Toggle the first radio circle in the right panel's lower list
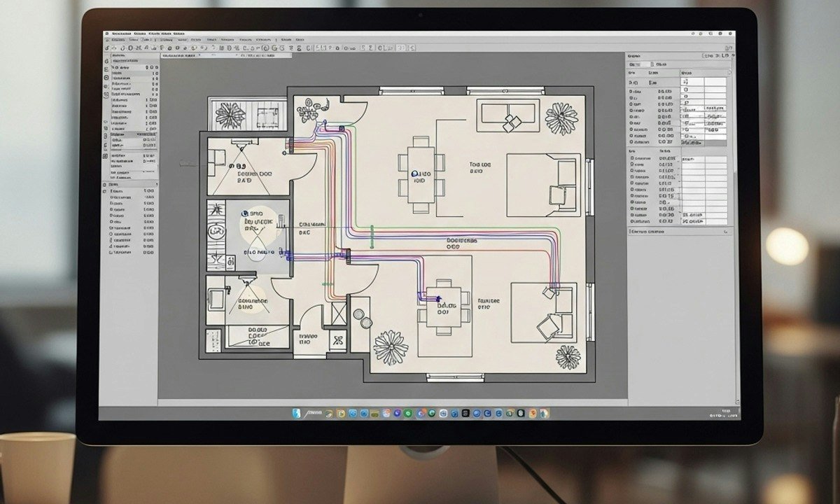The height and width of the screenshot is (504, 840). click(632, 159)
